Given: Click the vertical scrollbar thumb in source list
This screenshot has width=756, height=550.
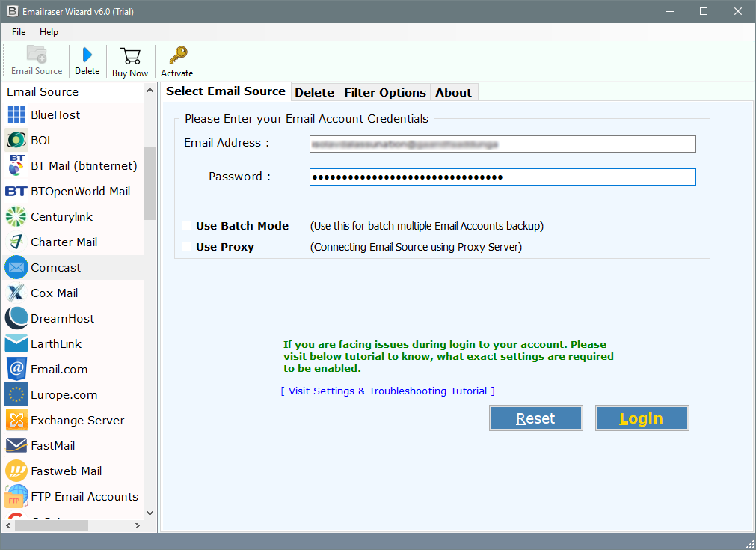Looking at the screenshot, I should pos(150,183).
